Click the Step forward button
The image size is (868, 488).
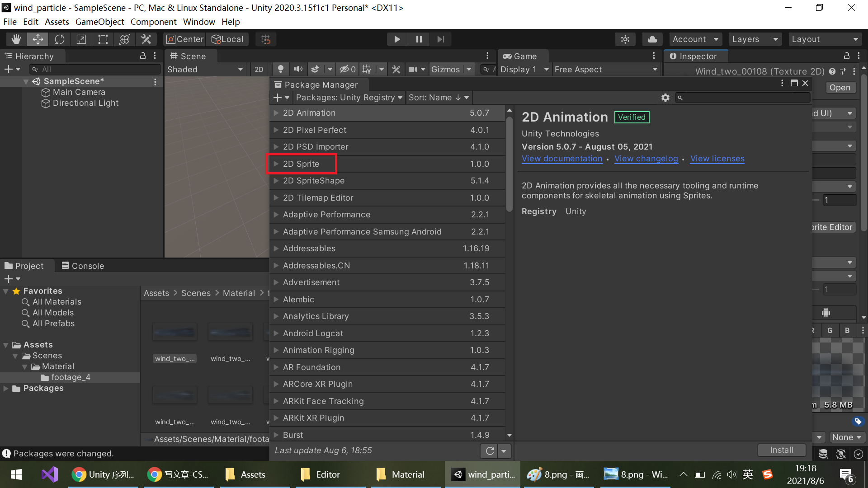[x=440, y=39]
